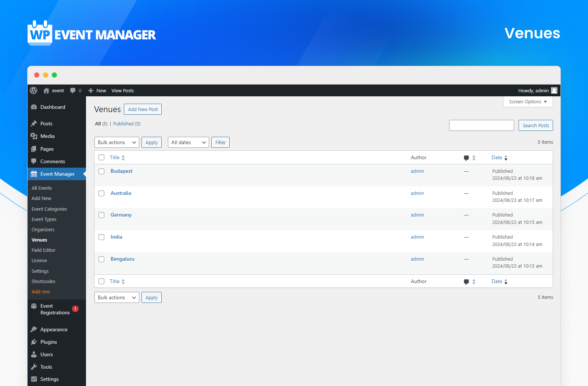Click Add New Post button
The image size is (588, 386).
point(143,109)
